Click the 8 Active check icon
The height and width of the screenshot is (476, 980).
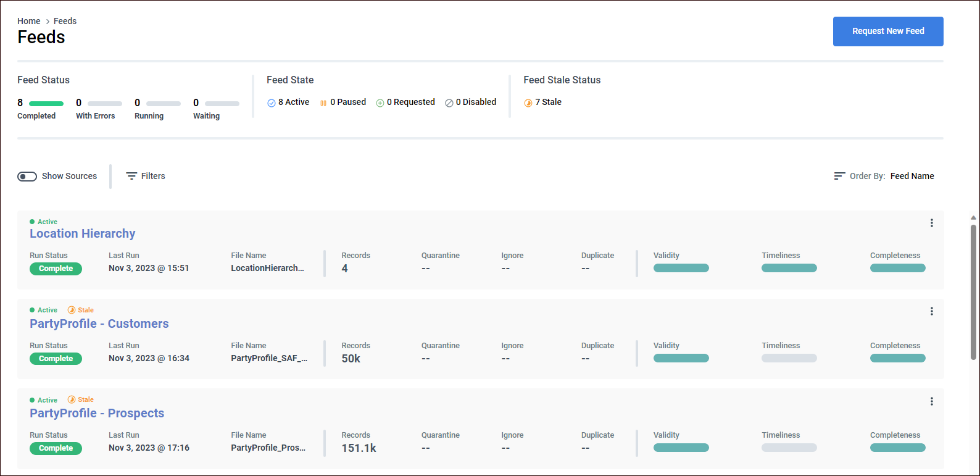point(271,103)
